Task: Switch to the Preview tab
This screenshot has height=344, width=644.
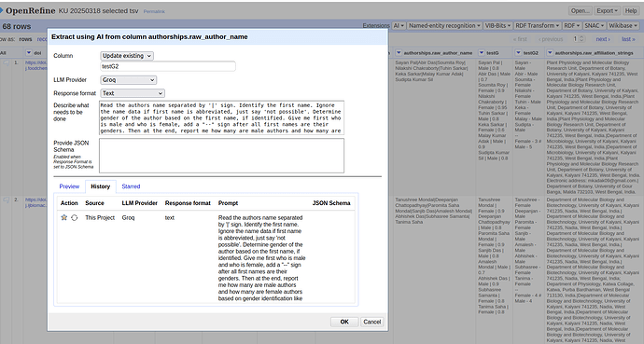Action: click(x=69, y=186)
